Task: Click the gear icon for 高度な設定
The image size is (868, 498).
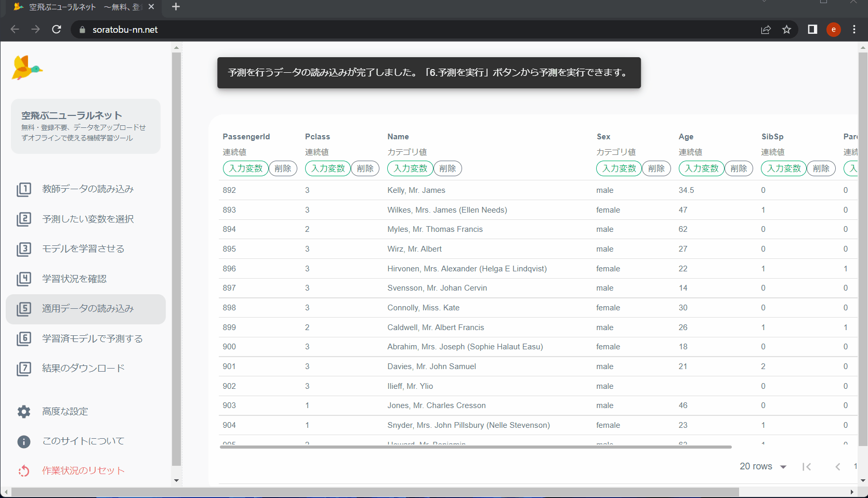Action: (24, 412)
